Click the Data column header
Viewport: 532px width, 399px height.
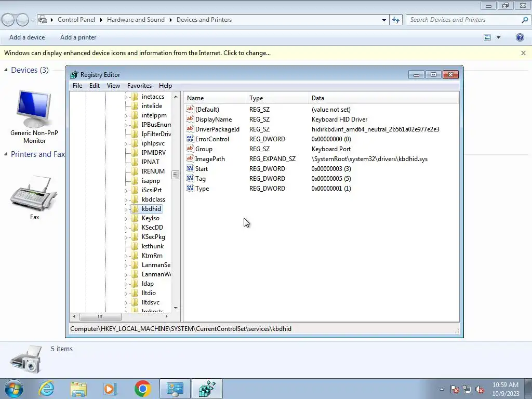tap(383, 98)
